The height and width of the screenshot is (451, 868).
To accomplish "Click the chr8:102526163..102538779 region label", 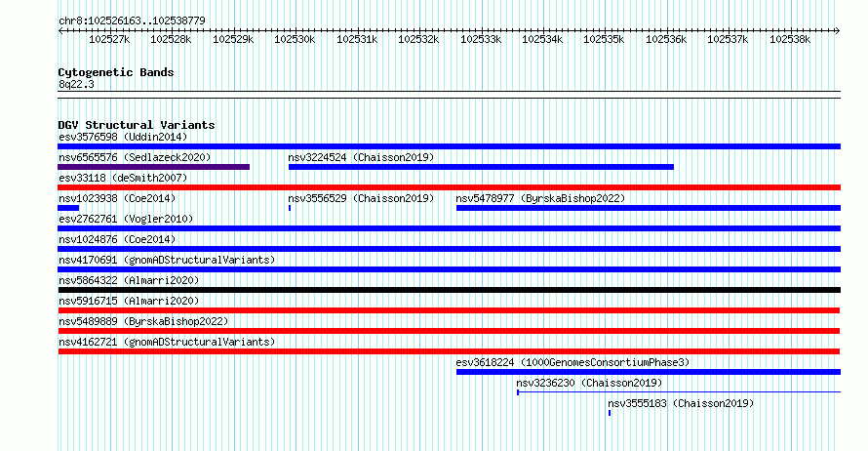I will [x=132, y=20].
